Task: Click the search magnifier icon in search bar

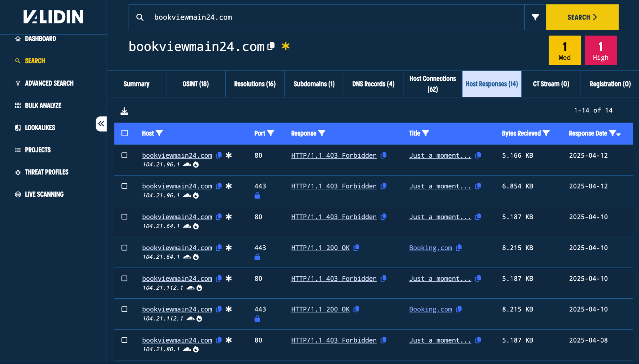Action: (x=140, y=17)
